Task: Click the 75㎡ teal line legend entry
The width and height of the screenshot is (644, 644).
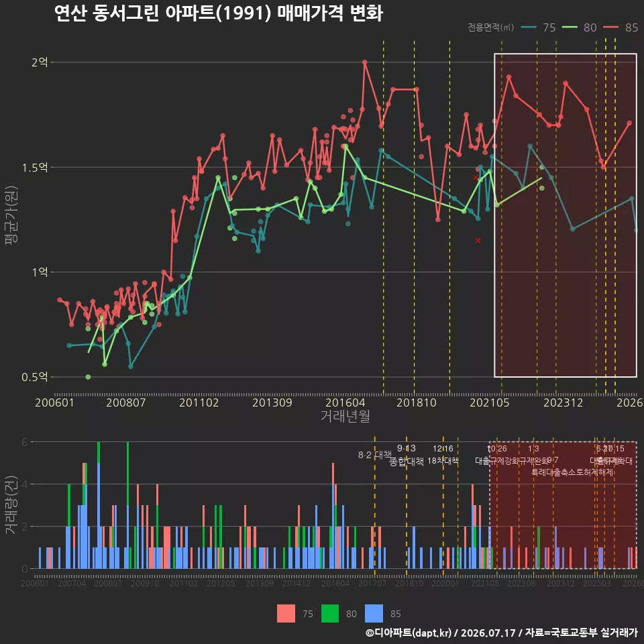Action: click(x=538, y=28)
